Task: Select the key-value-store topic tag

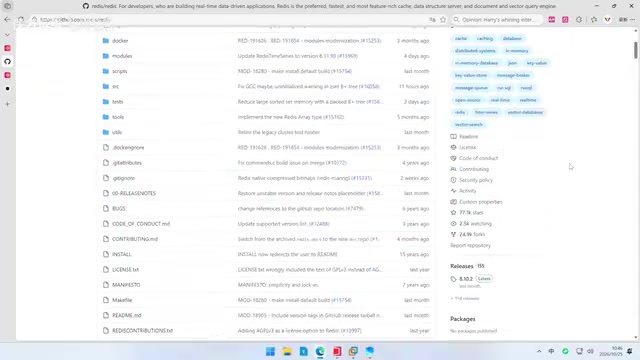Action: point(471,75)
